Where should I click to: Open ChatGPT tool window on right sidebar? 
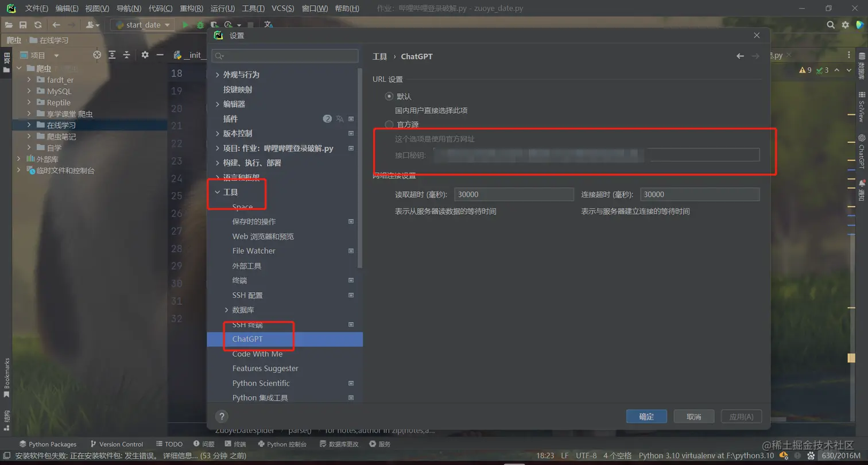[862, 152]
